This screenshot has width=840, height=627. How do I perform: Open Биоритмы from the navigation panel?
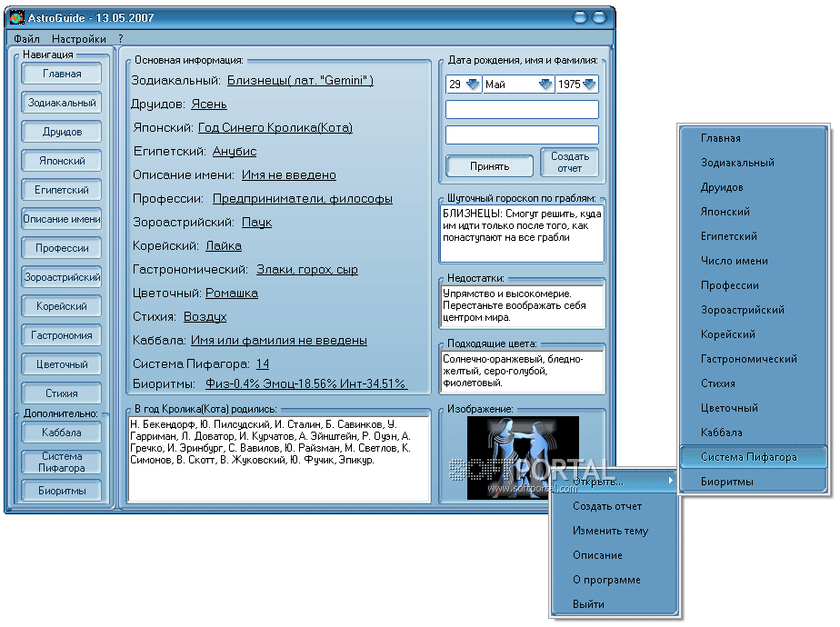pos(62,491)
